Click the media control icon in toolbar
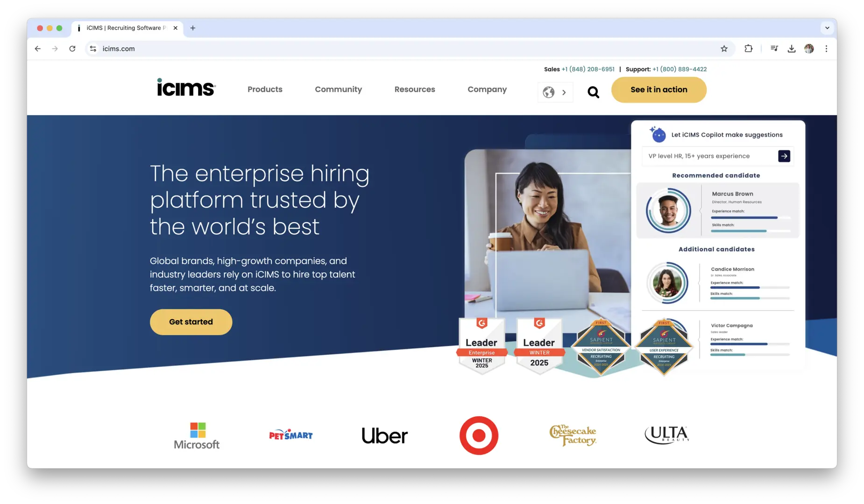 point(774,49)
